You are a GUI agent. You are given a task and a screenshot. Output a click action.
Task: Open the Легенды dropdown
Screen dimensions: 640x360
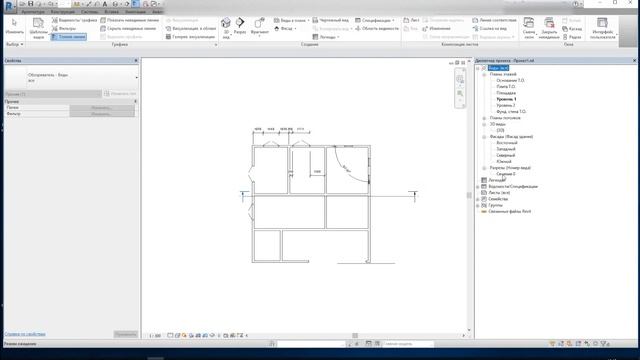[x=326, y=37]
